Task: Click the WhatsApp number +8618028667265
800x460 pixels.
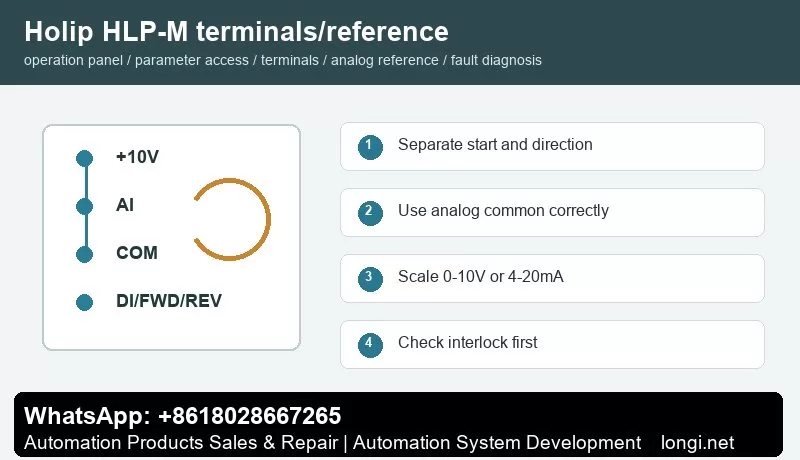Action: tap(249, 416)
